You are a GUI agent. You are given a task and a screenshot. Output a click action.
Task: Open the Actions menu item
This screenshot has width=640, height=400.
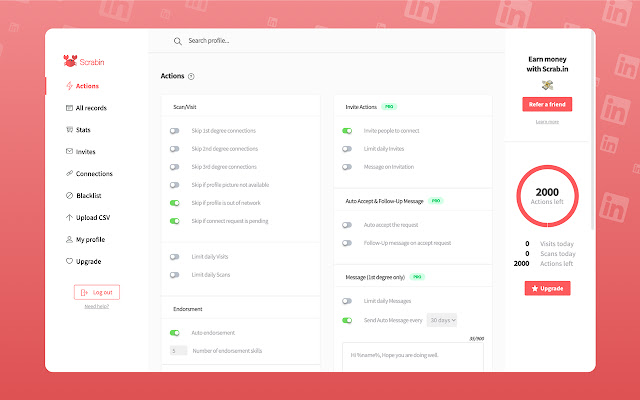87,86
